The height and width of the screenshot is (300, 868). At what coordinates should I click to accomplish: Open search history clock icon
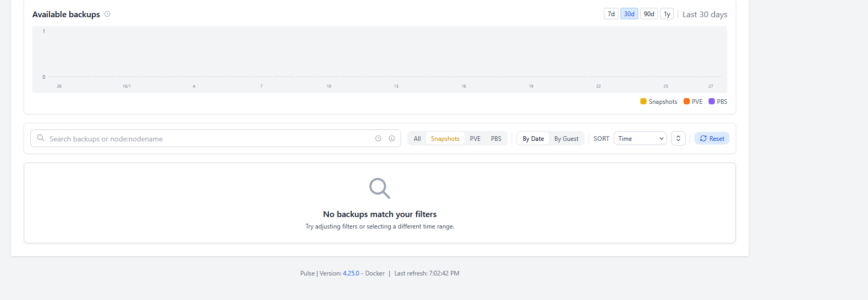coord(378,138)
